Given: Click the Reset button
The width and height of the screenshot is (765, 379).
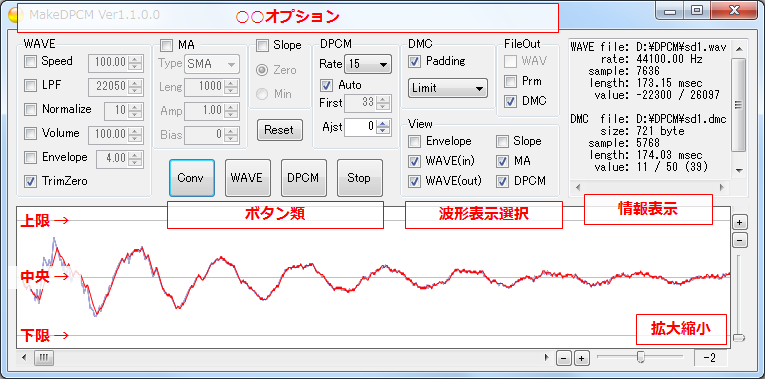Looking at the screenshot, I should coord(280,130).
